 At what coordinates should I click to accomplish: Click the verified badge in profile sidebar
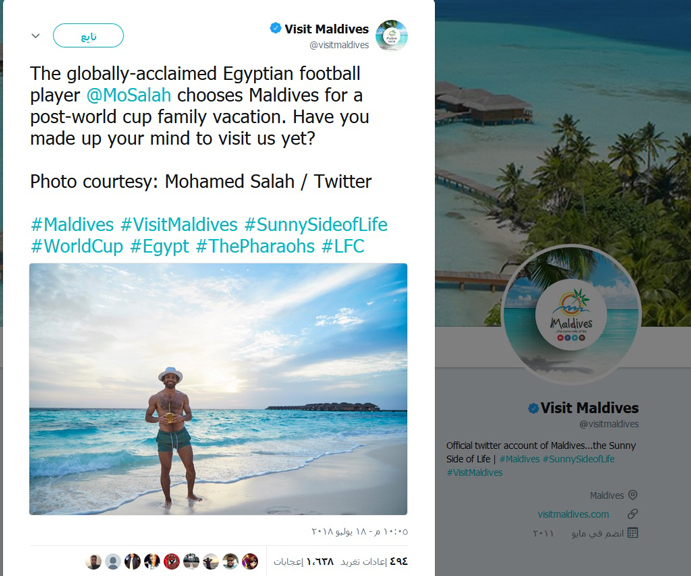click(x=533, y=408)
